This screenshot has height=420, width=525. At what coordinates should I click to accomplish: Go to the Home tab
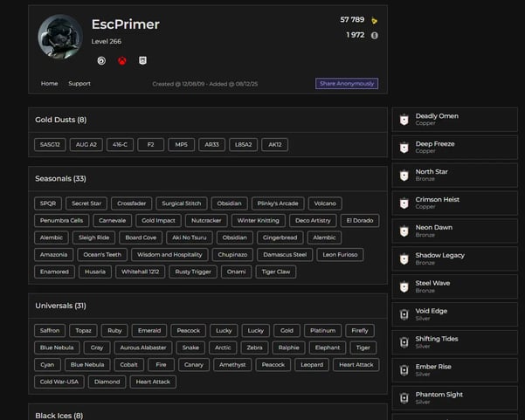[x=49, y=84]
